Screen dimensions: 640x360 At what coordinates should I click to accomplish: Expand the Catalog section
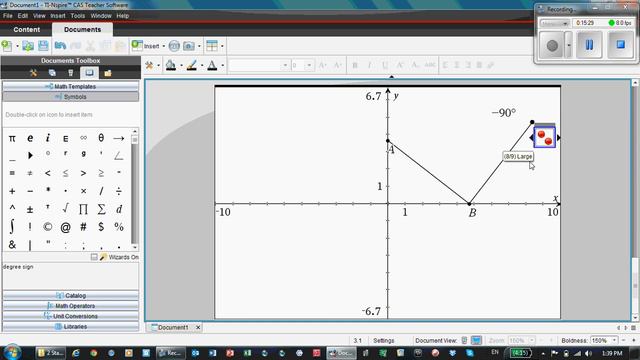pyautogui.click(x=71, y=295)
